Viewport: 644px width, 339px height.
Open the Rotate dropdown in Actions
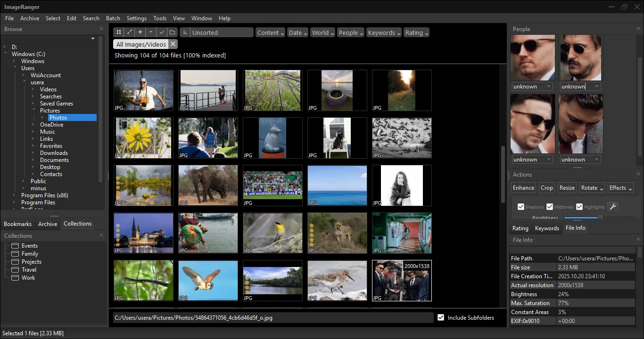pos(592,188)
